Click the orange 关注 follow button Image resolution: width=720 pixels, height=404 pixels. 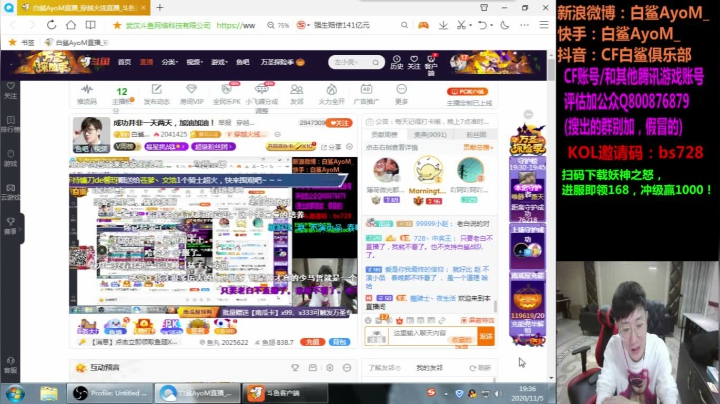[339, 123]
